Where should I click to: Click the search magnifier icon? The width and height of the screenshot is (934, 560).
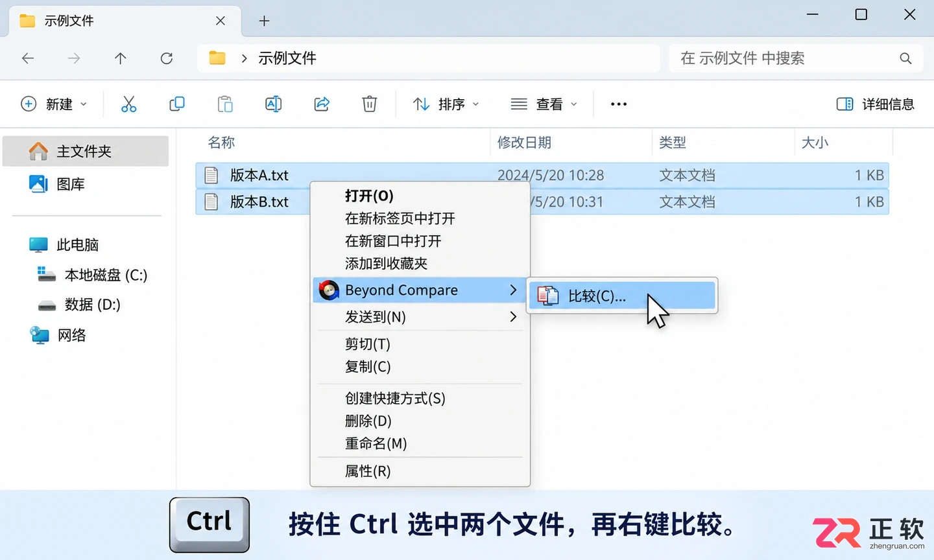pyautogui.click(x=905, y=58)
